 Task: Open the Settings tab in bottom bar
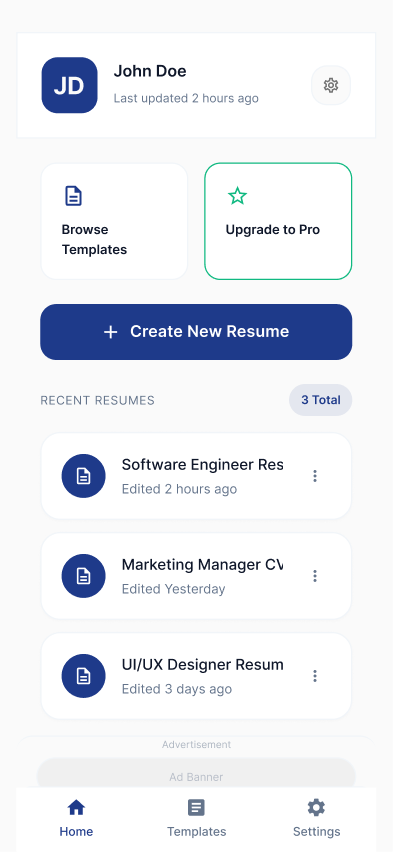[316, 818]
